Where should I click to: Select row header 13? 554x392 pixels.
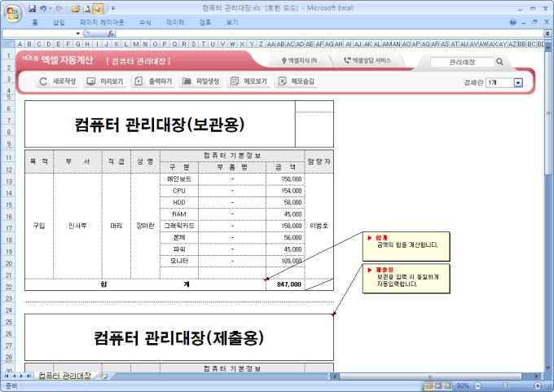coord(8,182)
